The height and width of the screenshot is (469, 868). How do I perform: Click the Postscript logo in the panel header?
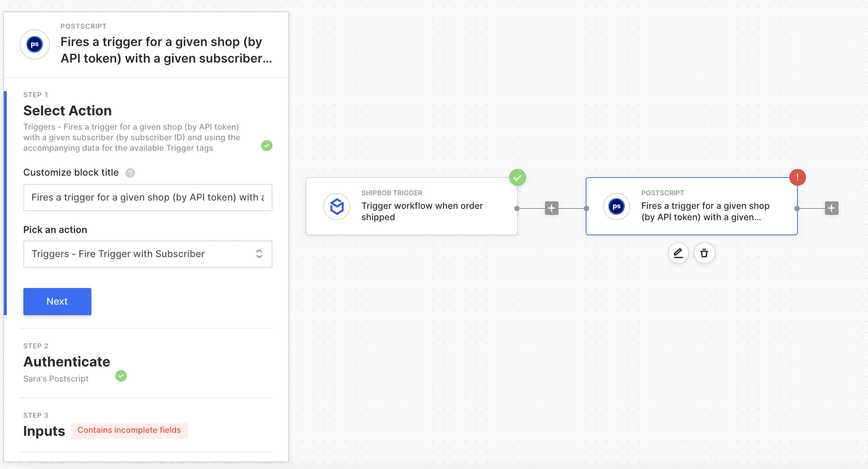pos(35,44)
